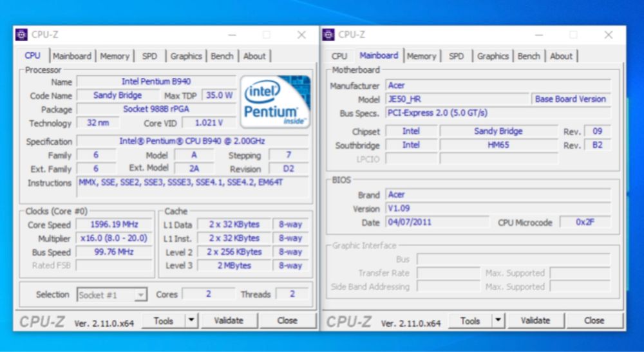Click Validate in the left CPU-Z window
Screen dimensions: 644x352
click(x=229, y=321)
